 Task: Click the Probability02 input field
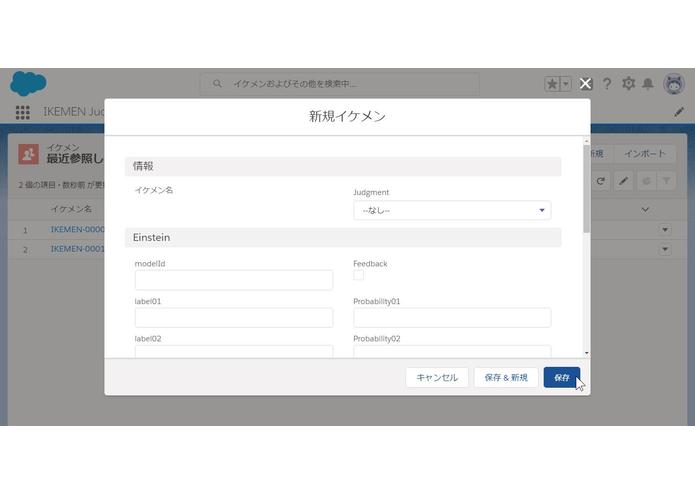[x=452, y=351]
